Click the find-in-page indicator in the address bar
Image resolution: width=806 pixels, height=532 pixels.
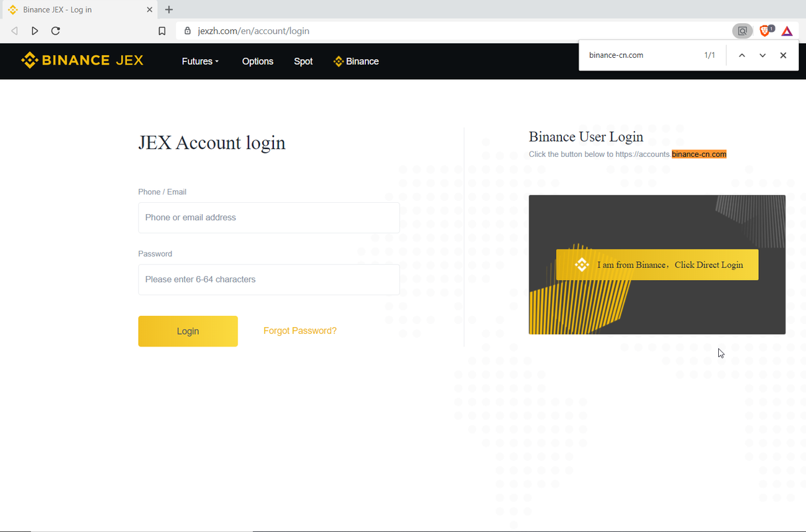pos(741,31)
